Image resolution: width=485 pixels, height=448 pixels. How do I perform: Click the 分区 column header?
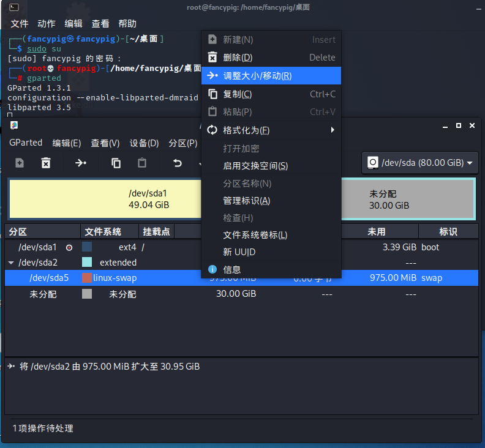click(43, 231)
